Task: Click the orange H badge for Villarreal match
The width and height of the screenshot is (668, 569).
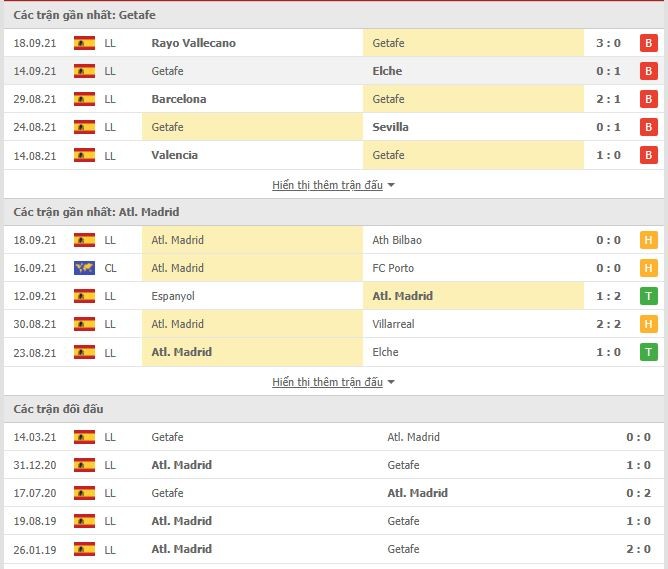Action: tap(648, 324)
